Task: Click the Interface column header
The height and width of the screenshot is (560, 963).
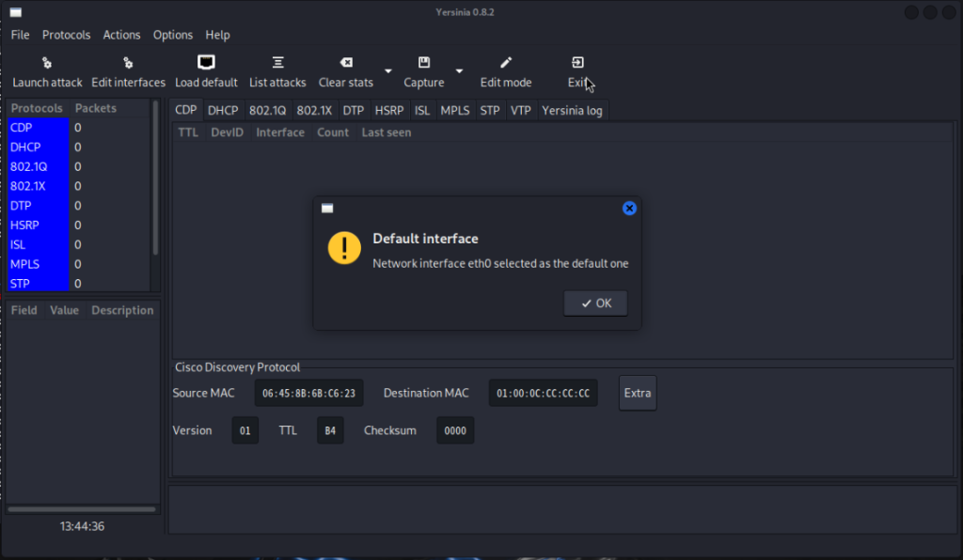Action: pos(280,132)
